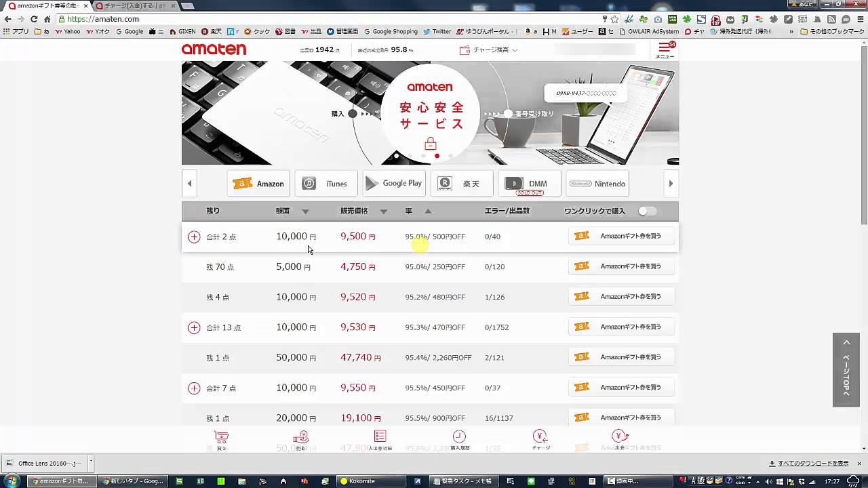Select the DMM category tab
The width and height of the screenshot is (868, 488).
530,184
